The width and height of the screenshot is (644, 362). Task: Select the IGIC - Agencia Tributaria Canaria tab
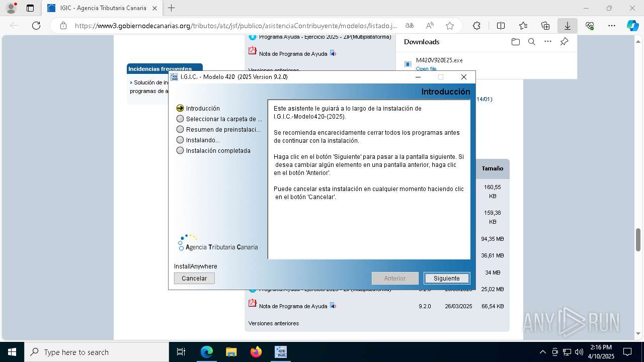102,8
